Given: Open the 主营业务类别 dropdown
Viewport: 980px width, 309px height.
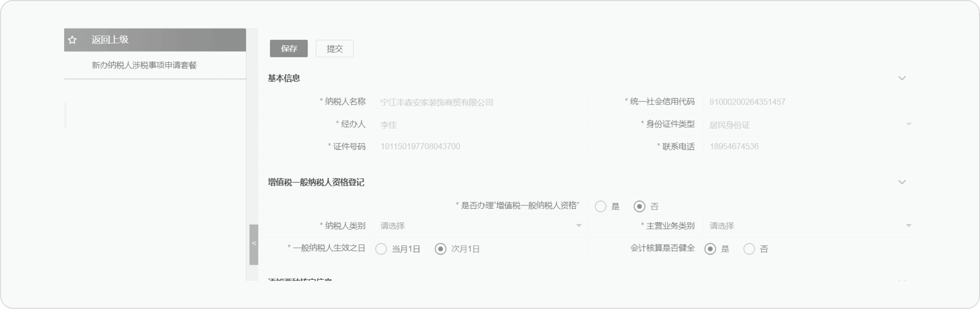Looking at the screenshot, I should (810, 226).
